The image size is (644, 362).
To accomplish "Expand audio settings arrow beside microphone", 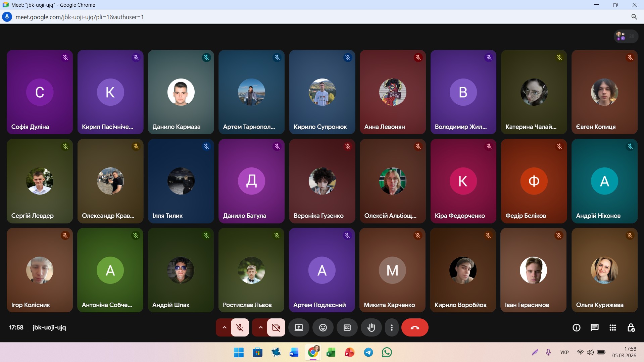I will point(224,327).
